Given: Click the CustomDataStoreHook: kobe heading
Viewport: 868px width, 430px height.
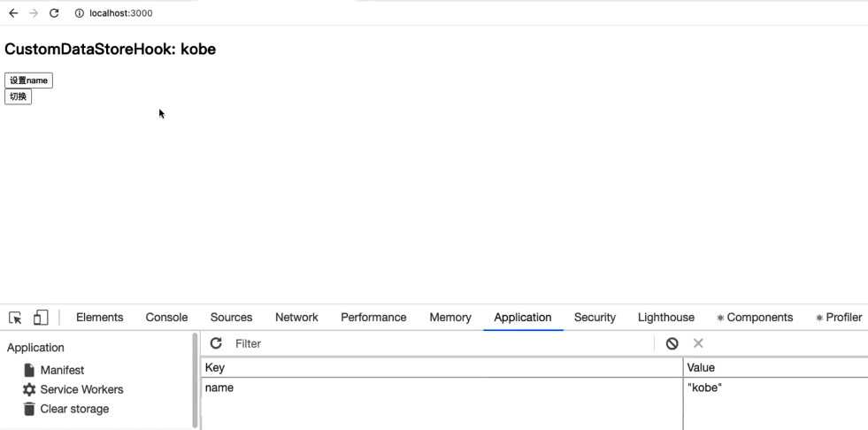Looking at the screenshot, I should pos(111,50).
